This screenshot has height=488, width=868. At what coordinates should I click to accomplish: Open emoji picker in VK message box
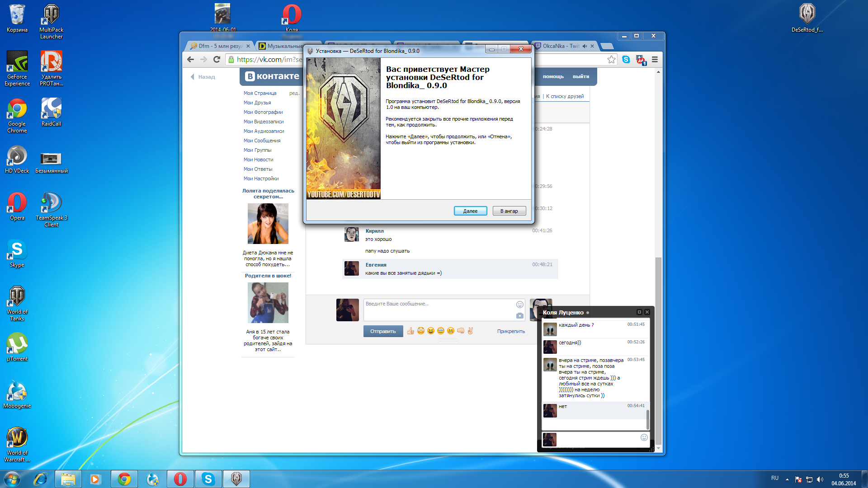(520, 305)
